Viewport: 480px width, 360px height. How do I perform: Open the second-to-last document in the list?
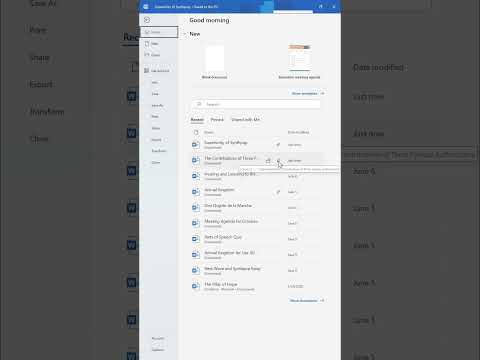click(257, 270)
